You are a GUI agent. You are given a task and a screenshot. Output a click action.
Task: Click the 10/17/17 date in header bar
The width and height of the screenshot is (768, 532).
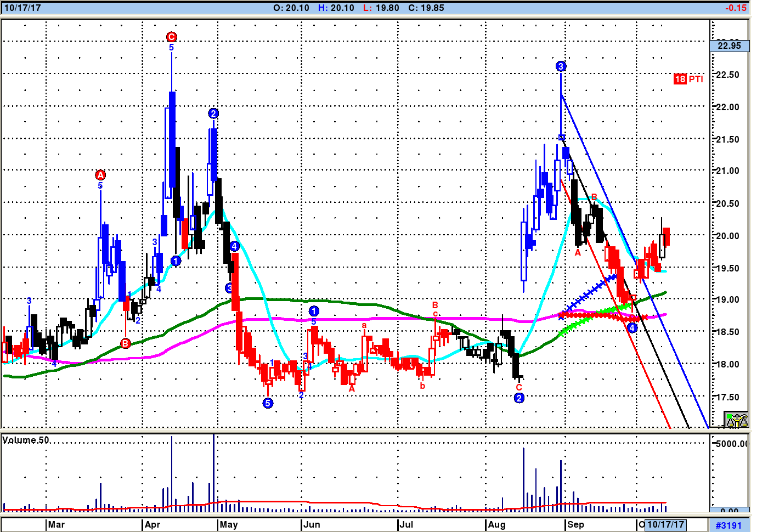tap(22, 8)
